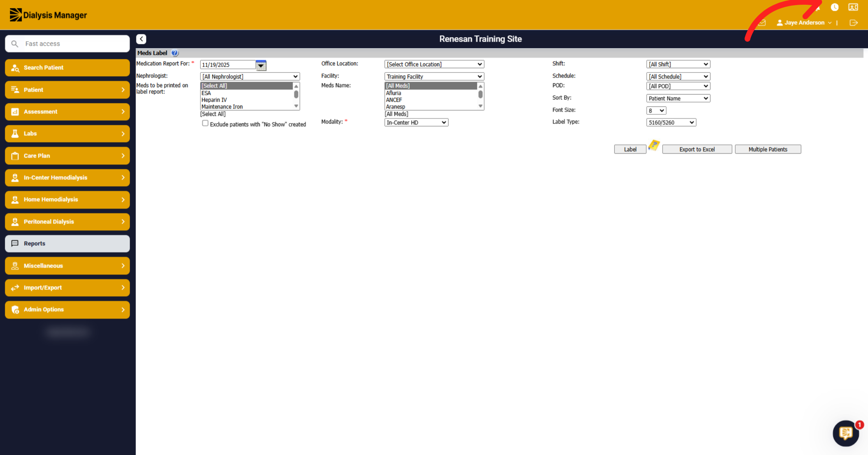Image resolution: width=868 pixels, height=455 pixels.
Task: Toggle Exclude patients with No Show checkbox
Action: (205, 123)
